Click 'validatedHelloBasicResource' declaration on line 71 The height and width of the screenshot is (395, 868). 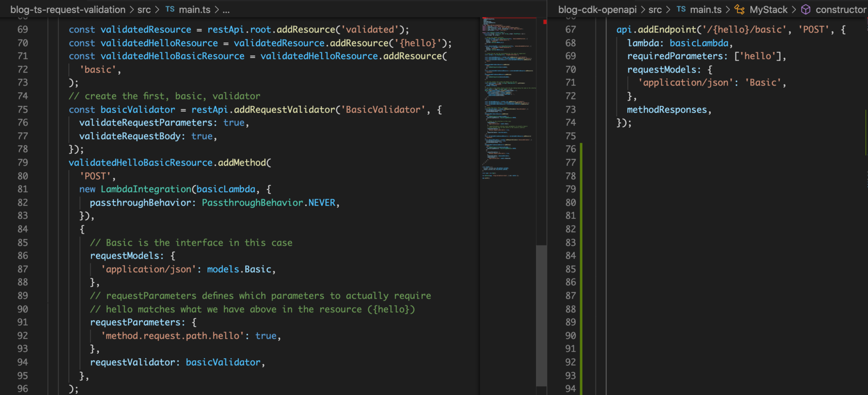(x=173, y=56)
